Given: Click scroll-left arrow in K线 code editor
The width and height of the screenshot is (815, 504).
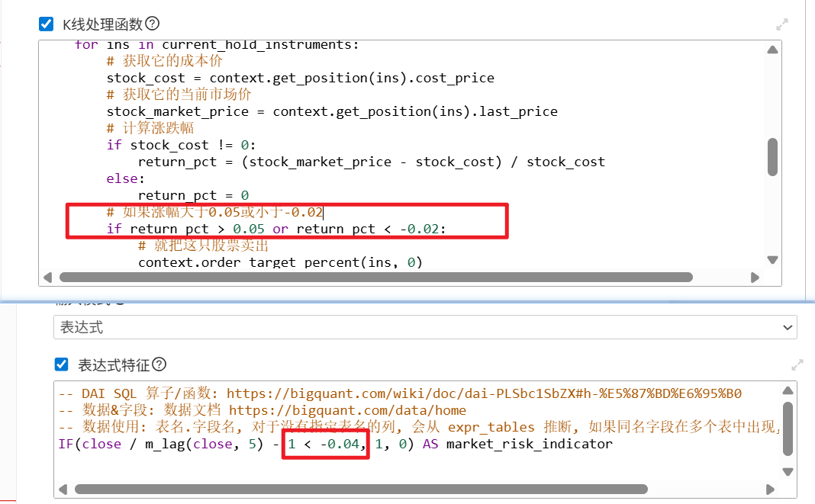Looking at the screenshot, I should pyautogui.click(x=48, y=278).
